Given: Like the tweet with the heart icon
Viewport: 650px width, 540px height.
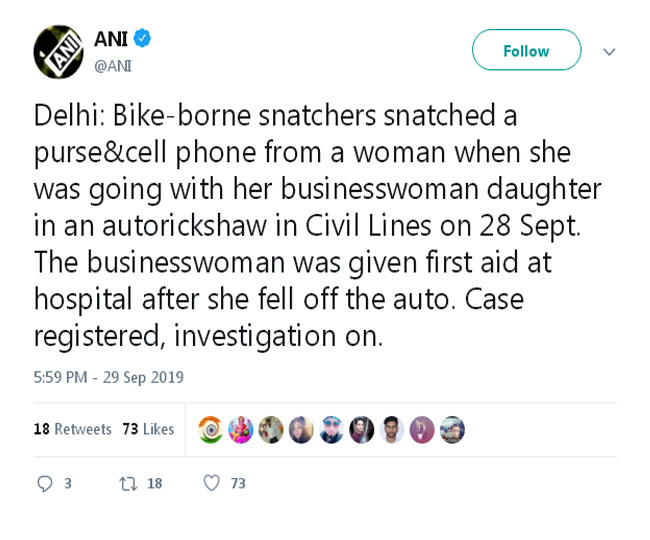Looking at the screenshot, I should point(211,484).
